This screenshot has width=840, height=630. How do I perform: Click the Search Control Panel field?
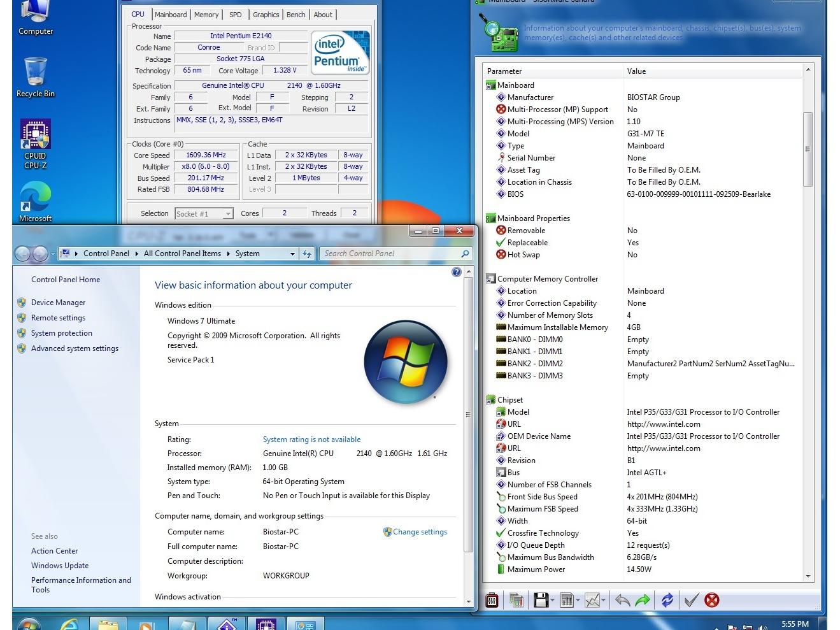tap(391, 254)
